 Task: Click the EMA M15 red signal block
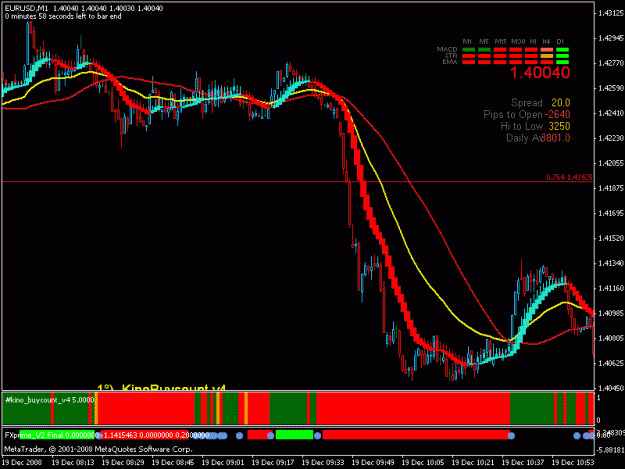(x=499, y=62)
